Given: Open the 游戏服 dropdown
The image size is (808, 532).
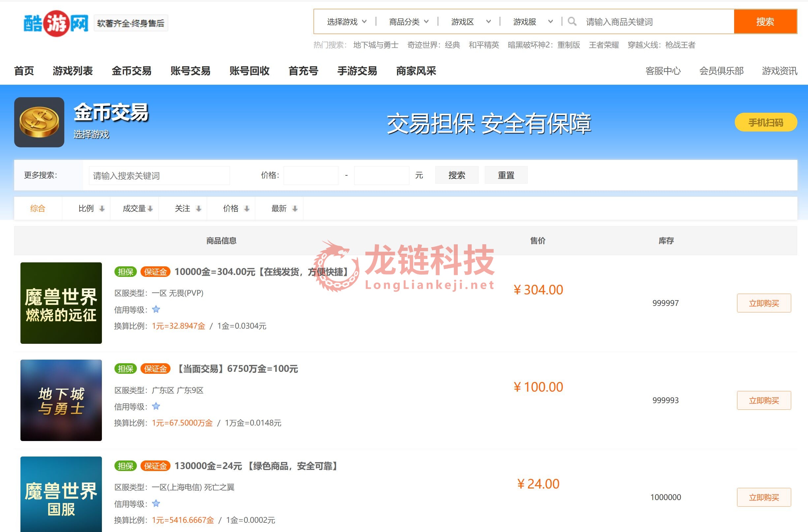Looking at the screenshot, I should pyautogui.click(x=533, y=22).
